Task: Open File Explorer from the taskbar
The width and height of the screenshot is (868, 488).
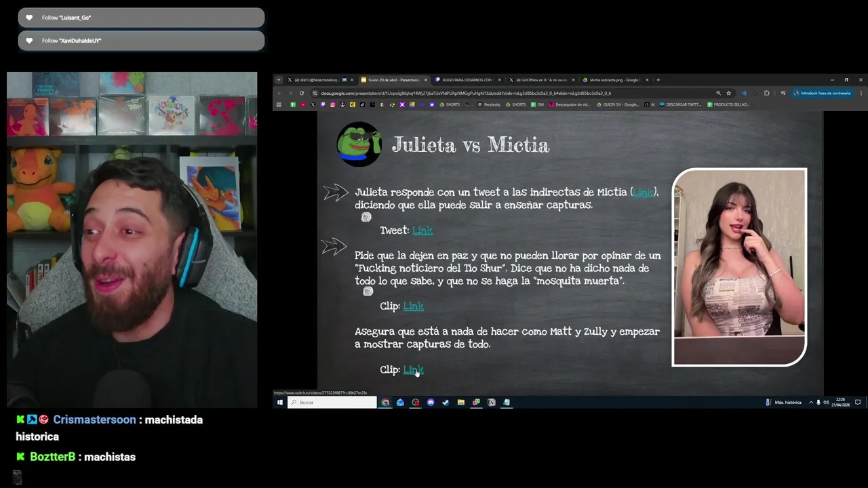Action: coord(461,403)
